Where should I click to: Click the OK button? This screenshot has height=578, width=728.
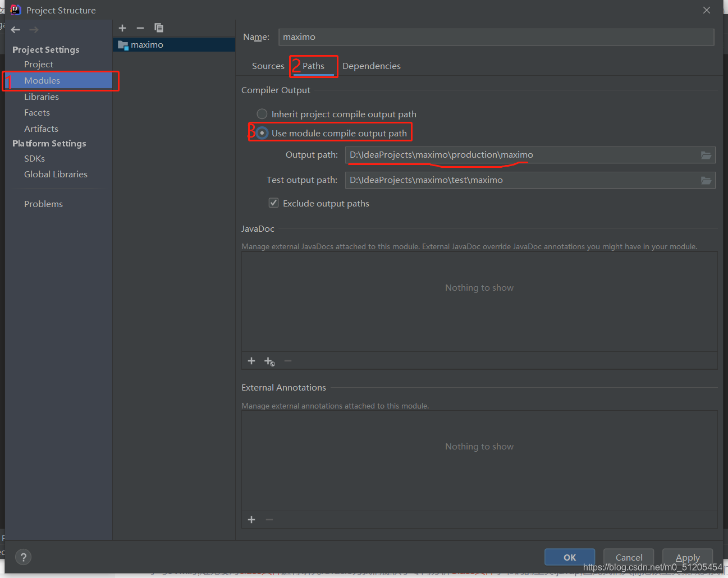point(570,557)
